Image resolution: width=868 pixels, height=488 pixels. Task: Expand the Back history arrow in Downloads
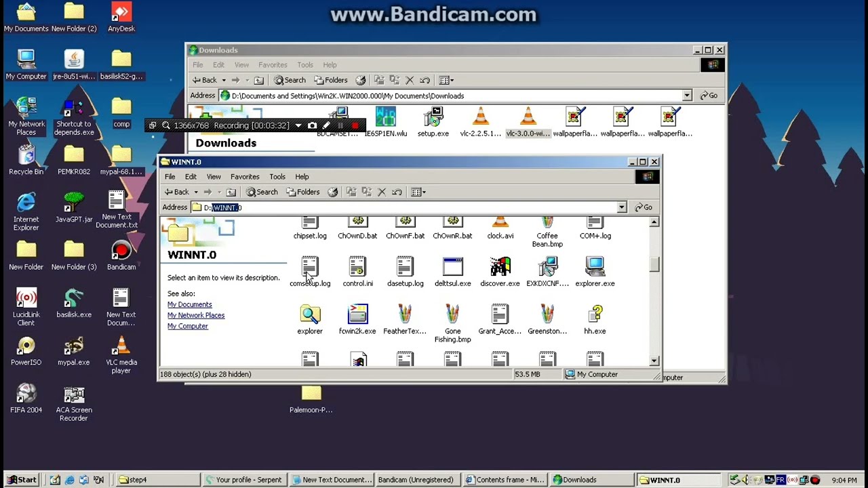click(x=224, y=80)
